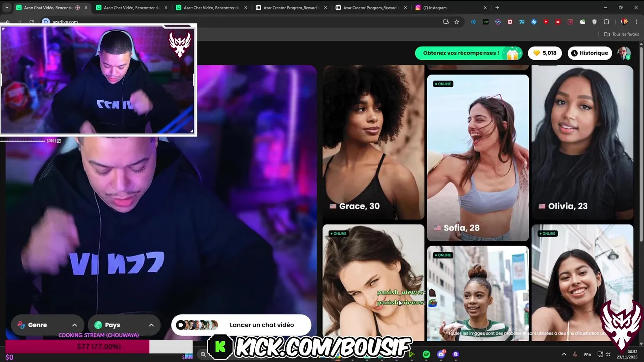644x362 pixels.
Task: Click the red fast-forward extension icon
Action: pyautogui.click(x=510, y=22)
